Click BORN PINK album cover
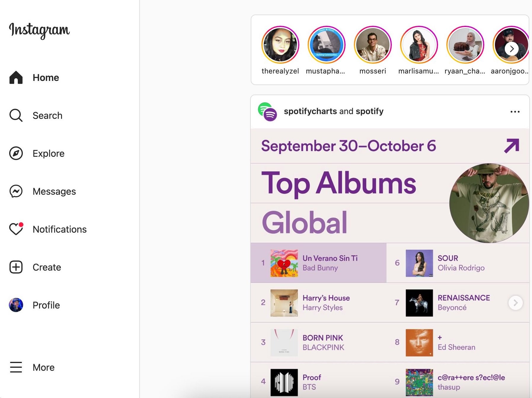532x398 pixels. pos(284,343)
